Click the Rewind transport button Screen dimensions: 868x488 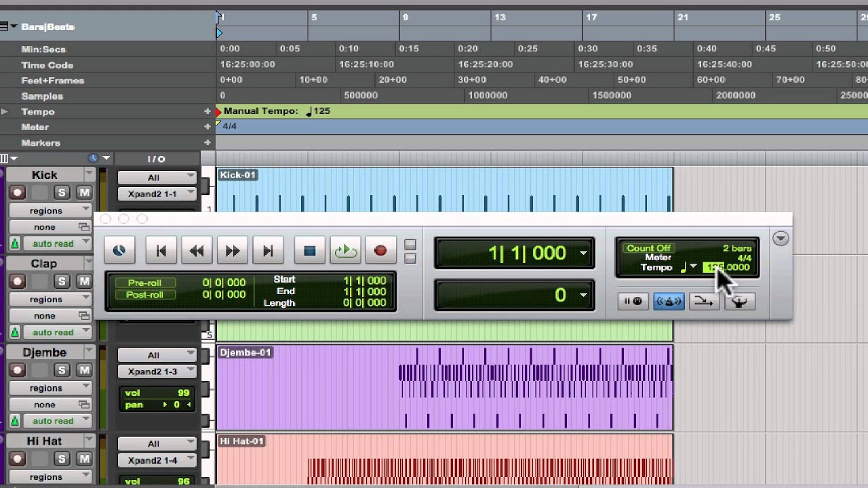point(197,251)
